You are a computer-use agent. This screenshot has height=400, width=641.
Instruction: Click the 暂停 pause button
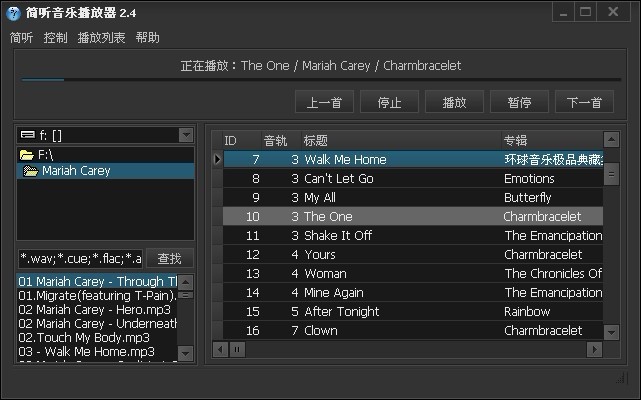pos(520,102)
